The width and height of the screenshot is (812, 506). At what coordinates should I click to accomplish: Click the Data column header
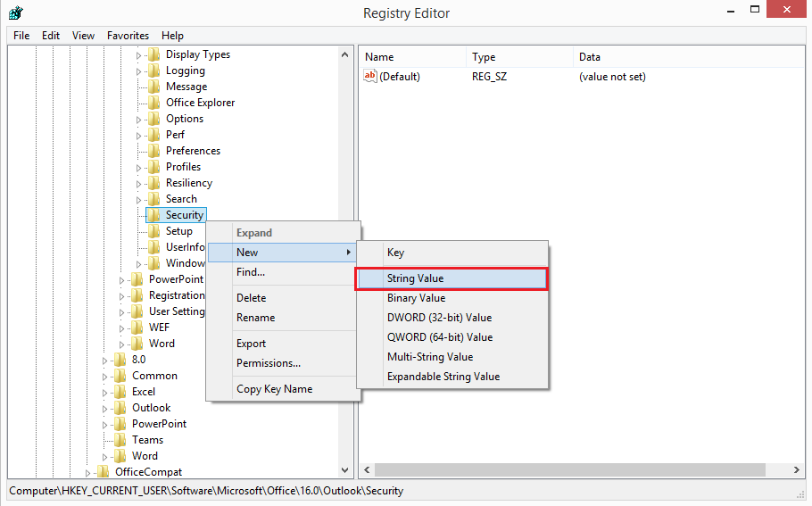coord(689,57)
